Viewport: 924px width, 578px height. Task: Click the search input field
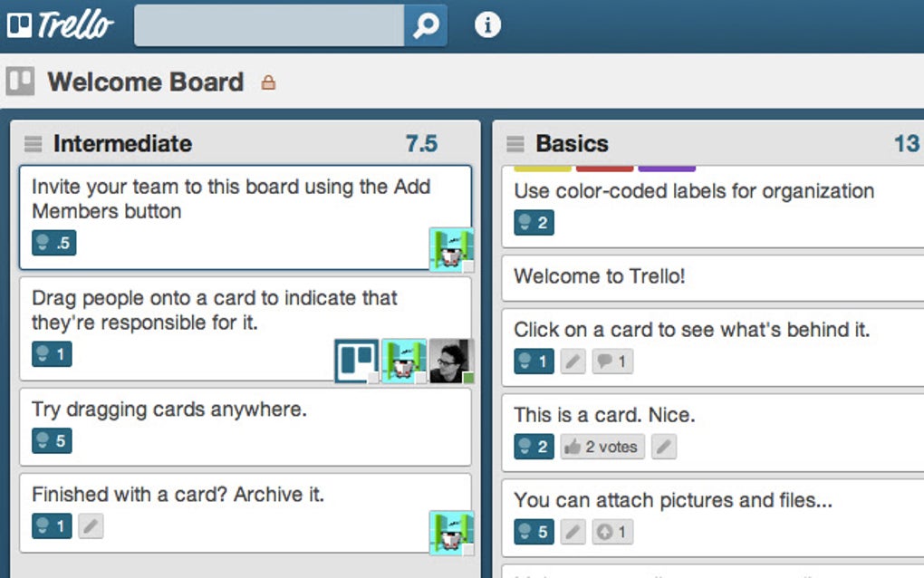click(269, 25)
